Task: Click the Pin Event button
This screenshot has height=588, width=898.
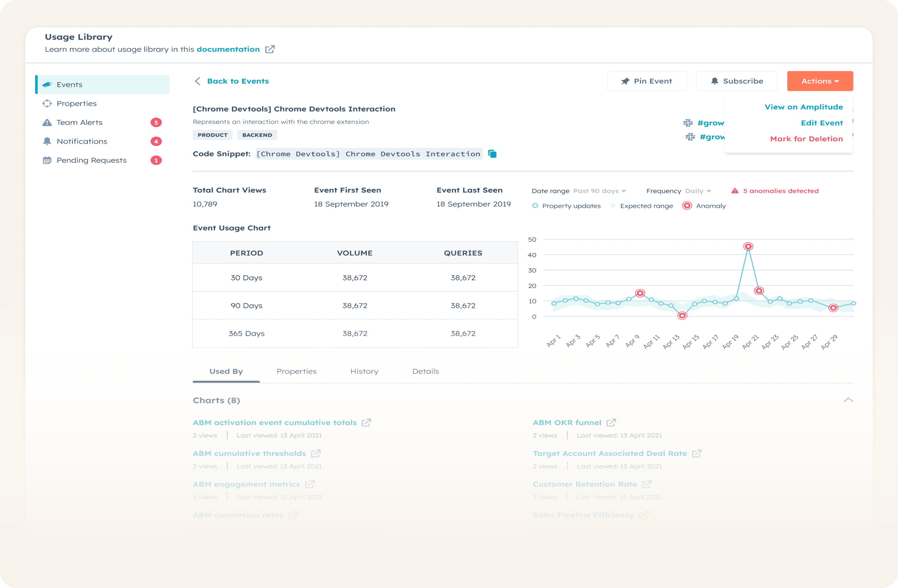Action: [x=646, y=81]
